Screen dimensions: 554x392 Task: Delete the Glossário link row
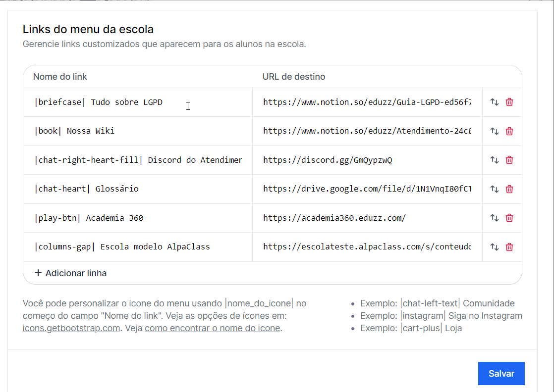(x=509, y=189)
